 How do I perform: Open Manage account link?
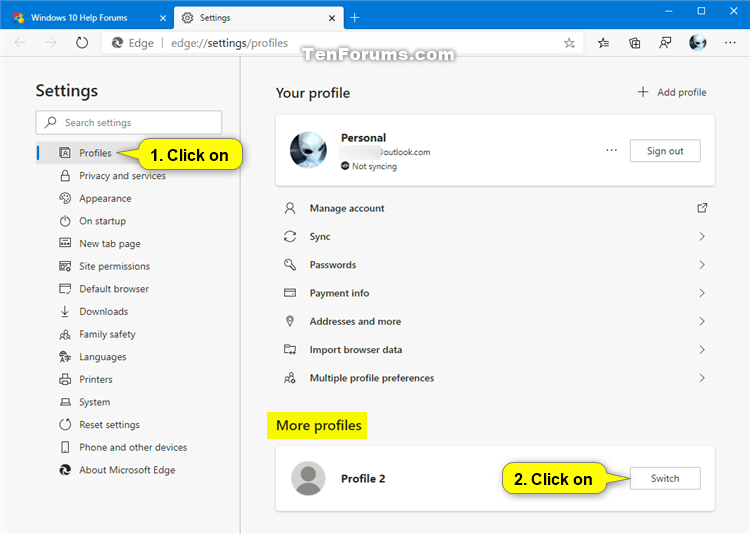(x=347, y=208)
